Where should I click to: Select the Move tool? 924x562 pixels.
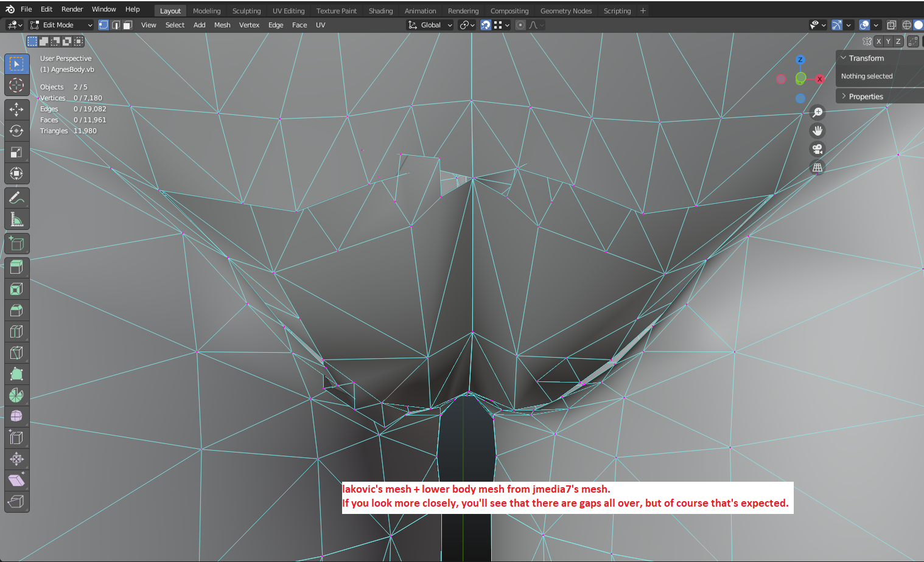click(x=16, y=109)
